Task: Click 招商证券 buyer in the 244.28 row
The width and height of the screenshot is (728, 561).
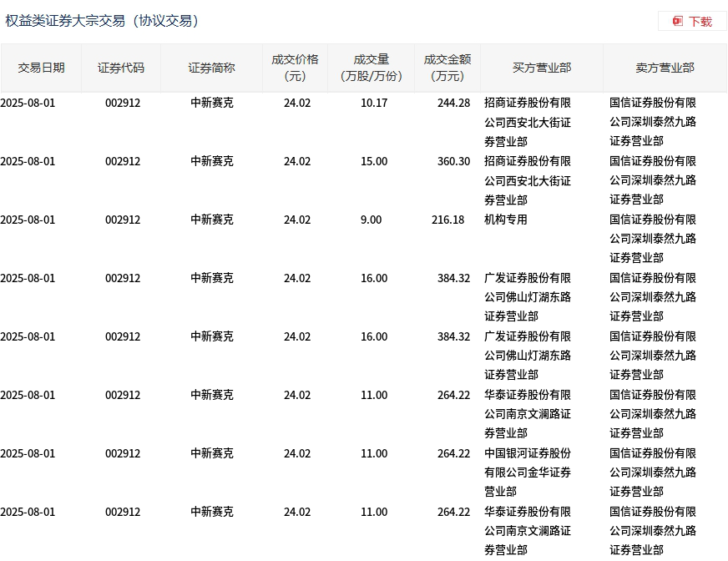Action: pyautogui.click(x=528, y=122)
